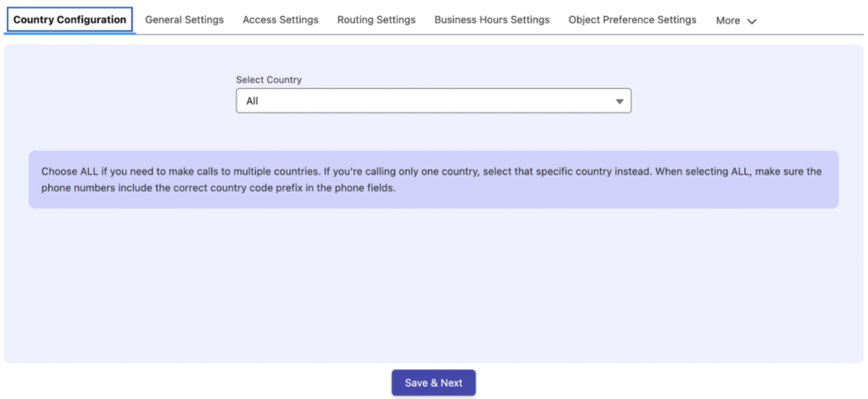Select the Country Configuration tab
This screenshot has width=868, height=399.
[70, 19]
